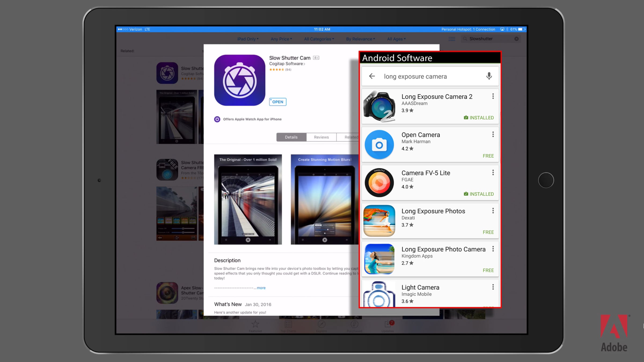Click the back arrow in Android search
This screenshot has height=362, width=644.
[372, 76]
